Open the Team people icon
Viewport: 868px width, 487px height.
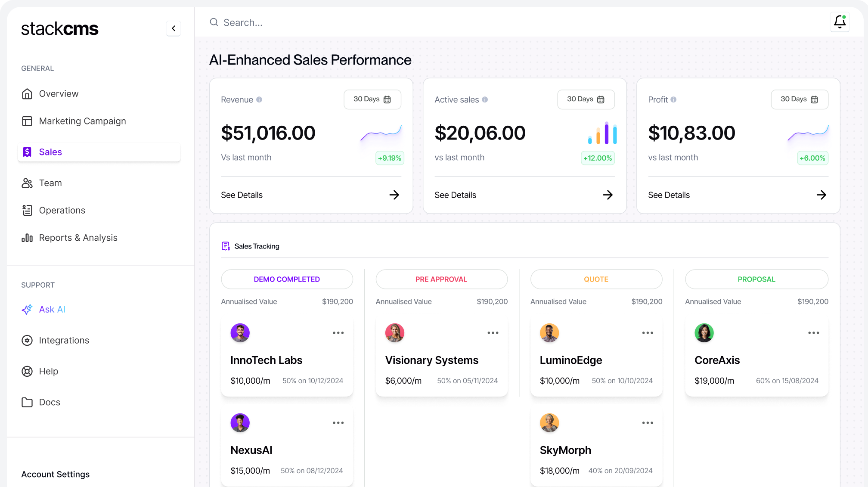27,183
